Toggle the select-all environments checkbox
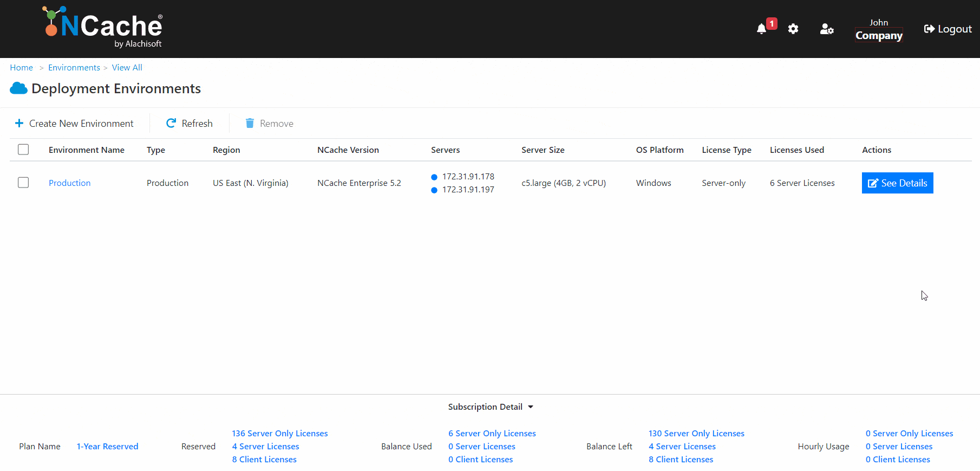 point(23,150)
